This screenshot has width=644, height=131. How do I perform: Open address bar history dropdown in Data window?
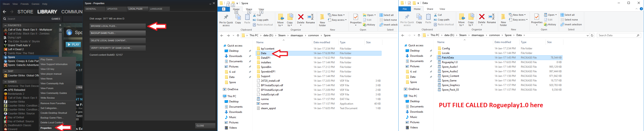587,35
